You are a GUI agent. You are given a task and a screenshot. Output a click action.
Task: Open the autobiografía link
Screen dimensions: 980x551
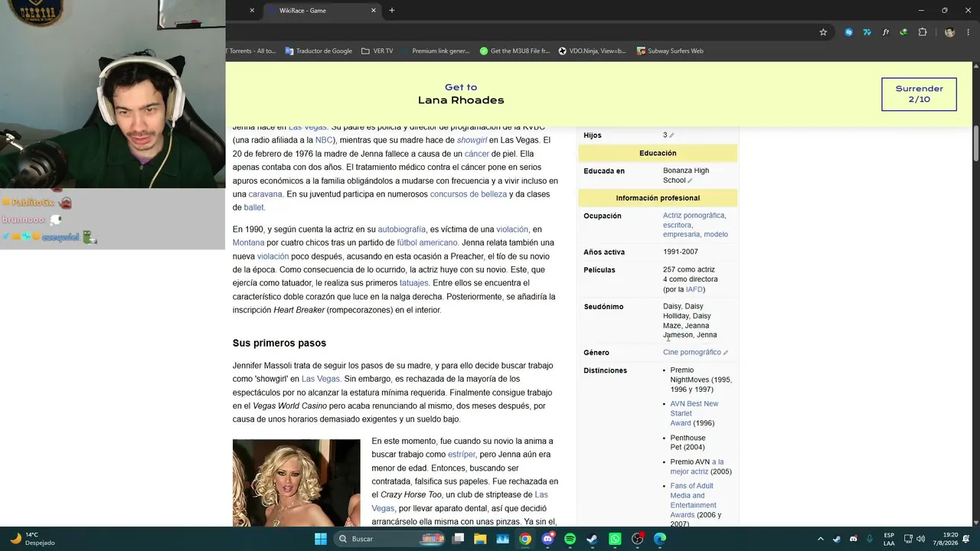tap(401, 230)
